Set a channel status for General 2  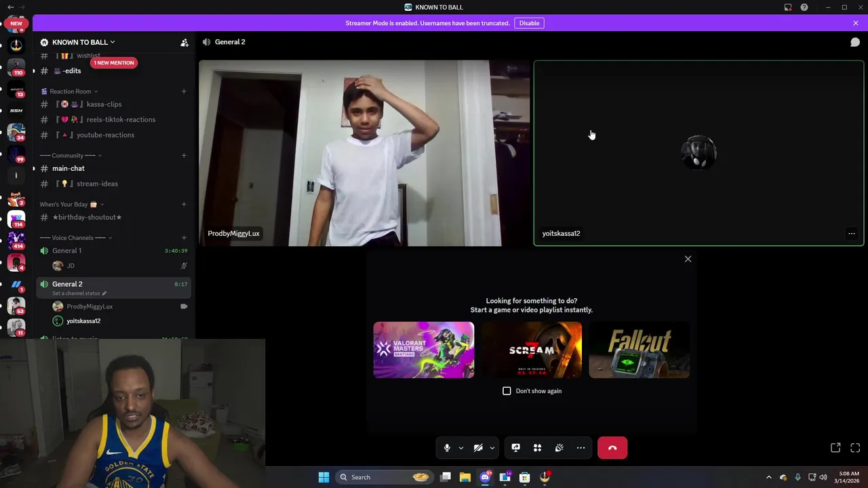click(79, 293)
